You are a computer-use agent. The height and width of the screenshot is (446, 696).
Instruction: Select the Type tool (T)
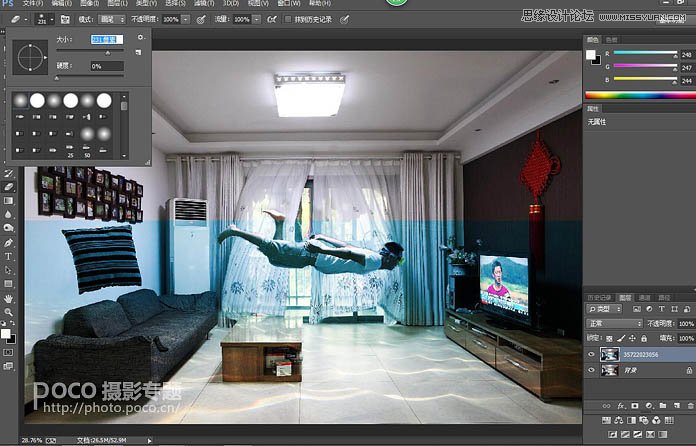[8, 257]
